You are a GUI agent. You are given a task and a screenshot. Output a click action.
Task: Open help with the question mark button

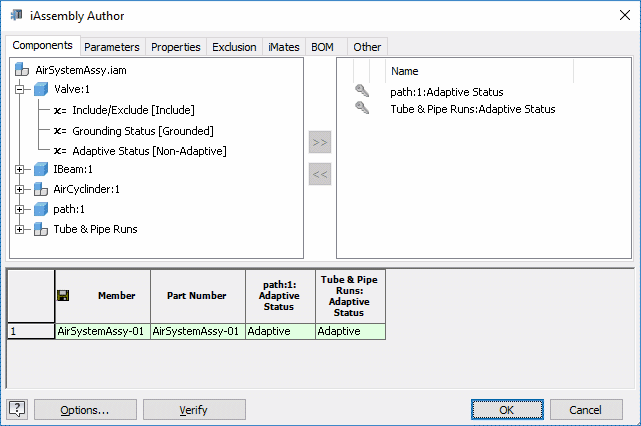(17, 409)
